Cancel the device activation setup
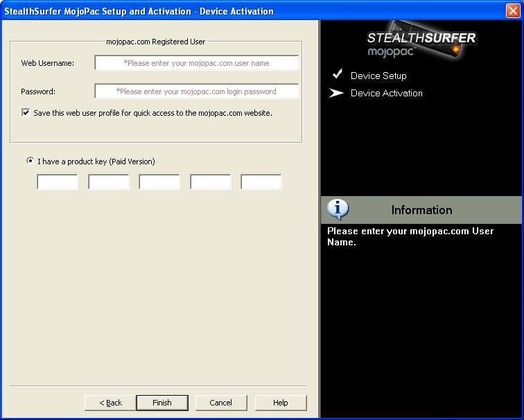 pyautogui.click(x=221, y=403)
